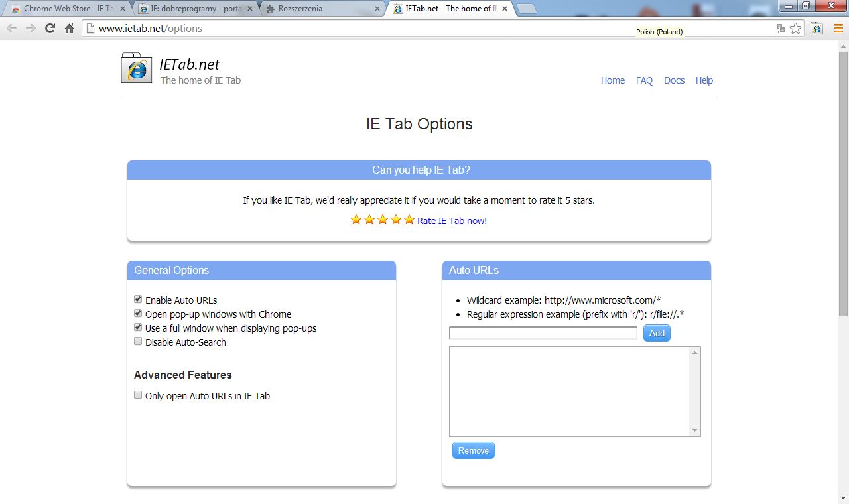Click the IETab.net Internet Explorer logo
Image resolution: width=849 pixels, height=504 pixels.
137,68
